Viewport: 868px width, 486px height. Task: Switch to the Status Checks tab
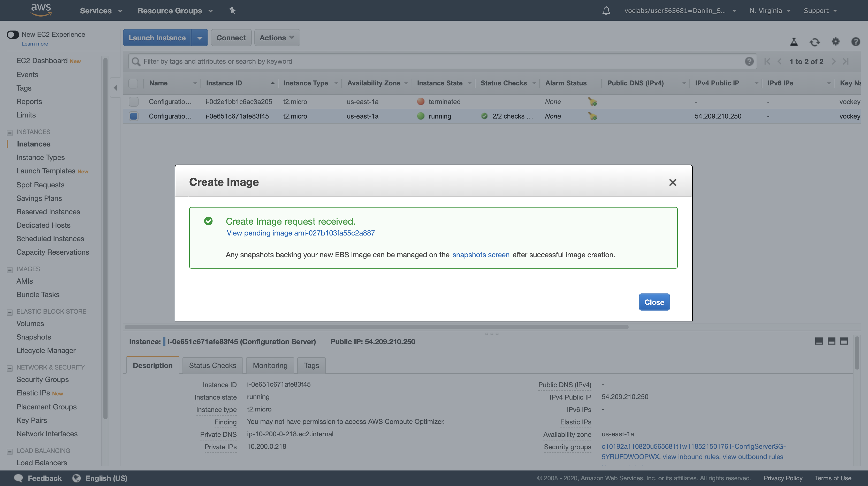[x=212, y=365]
